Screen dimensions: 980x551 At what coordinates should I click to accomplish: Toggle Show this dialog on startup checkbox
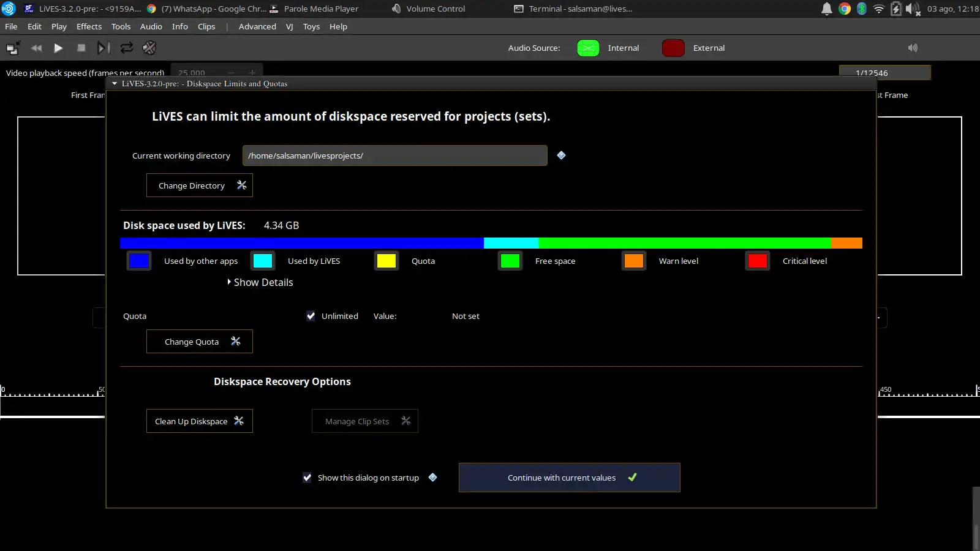click(307, 478)
